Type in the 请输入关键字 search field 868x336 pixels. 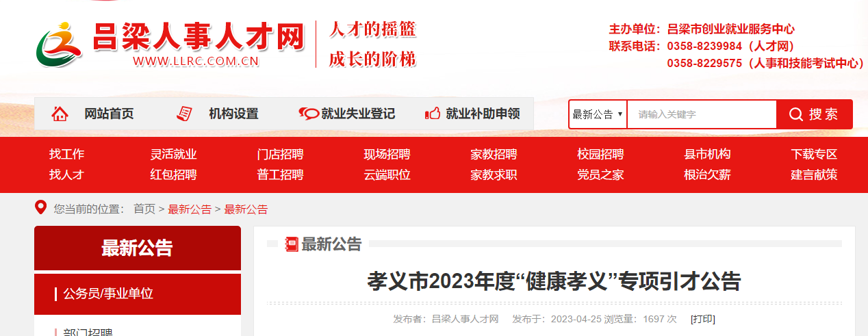(x=701, y=114)
